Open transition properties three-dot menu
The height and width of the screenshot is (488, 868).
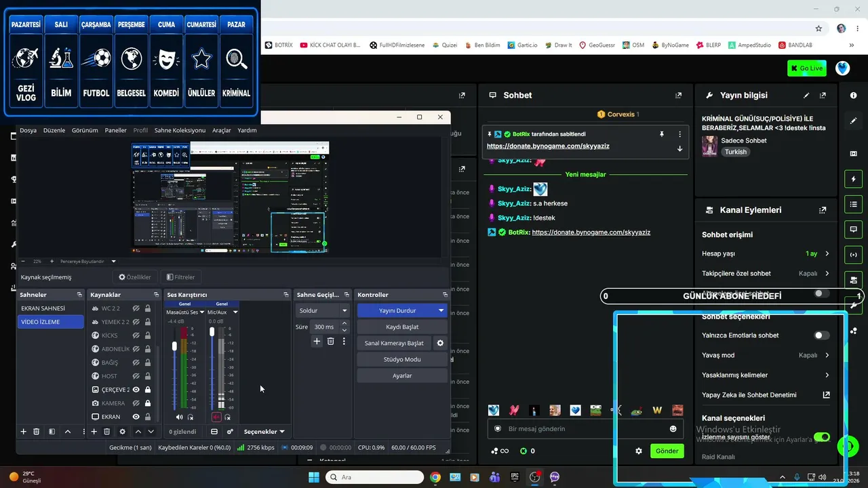pos(344,342)
